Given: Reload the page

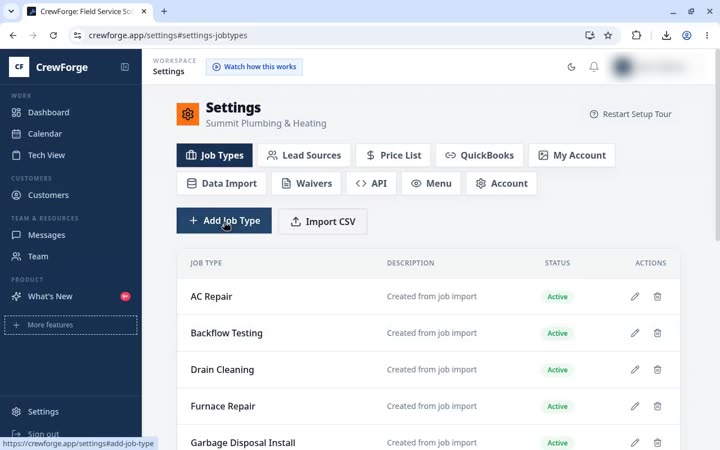Looking at the screenshot, I should (x=53, y=35).
